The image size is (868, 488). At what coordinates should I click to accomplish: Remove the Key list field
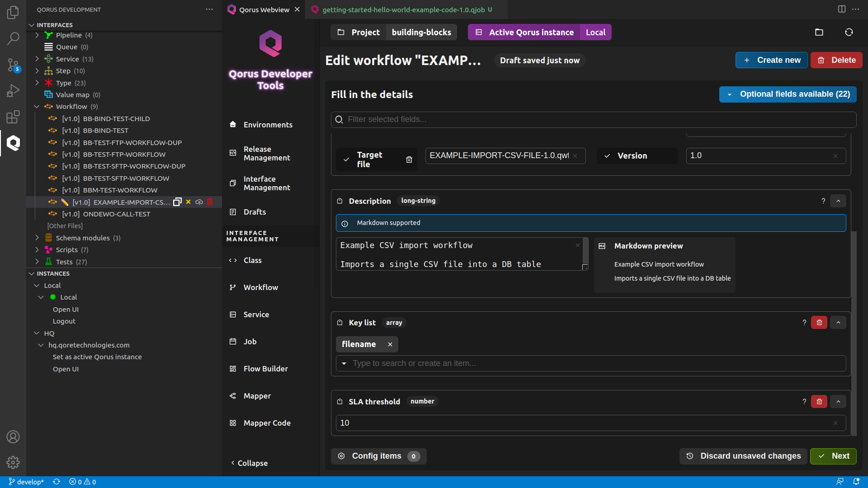point(819,323)
